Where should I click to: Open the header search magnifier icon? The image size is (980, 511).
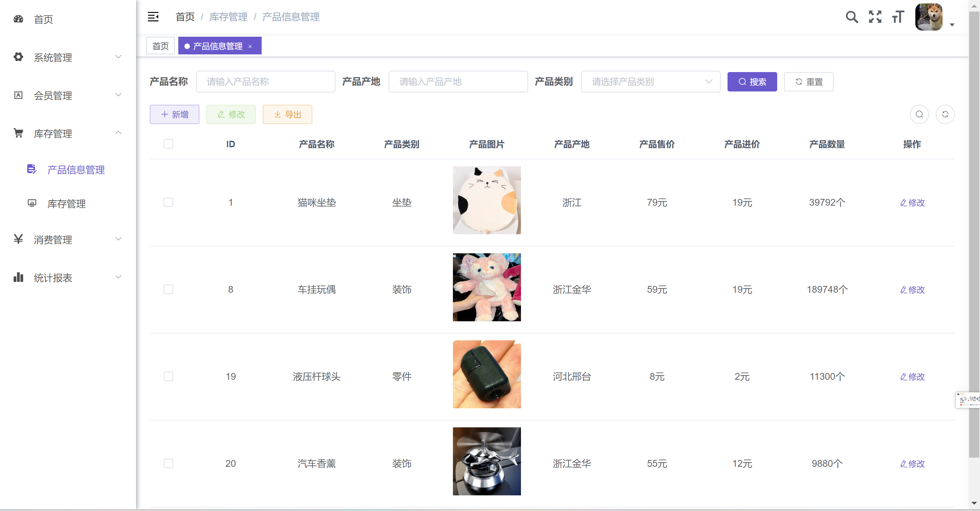click(851, 17)
